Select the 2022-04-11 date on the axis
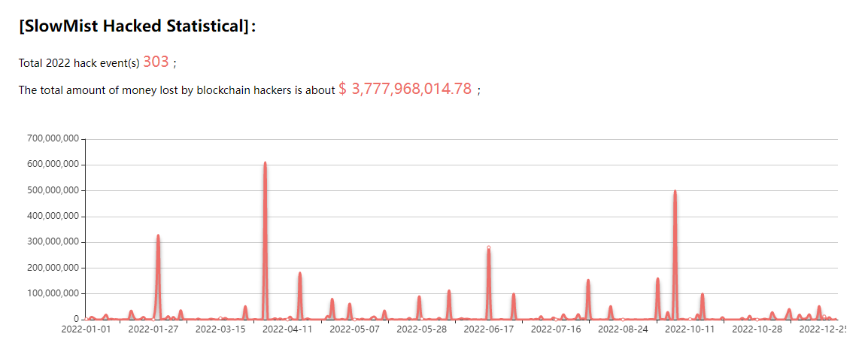The width and height of the screenshot is (868, 364). click(287, 329)
